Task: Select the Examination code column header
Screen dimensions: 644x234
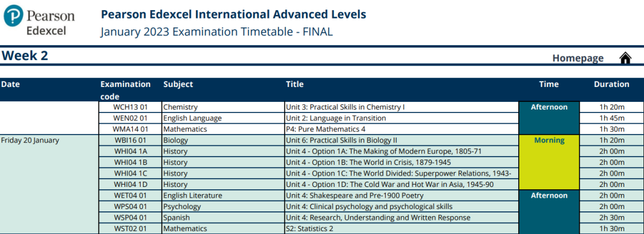Action: coord(125,90)
